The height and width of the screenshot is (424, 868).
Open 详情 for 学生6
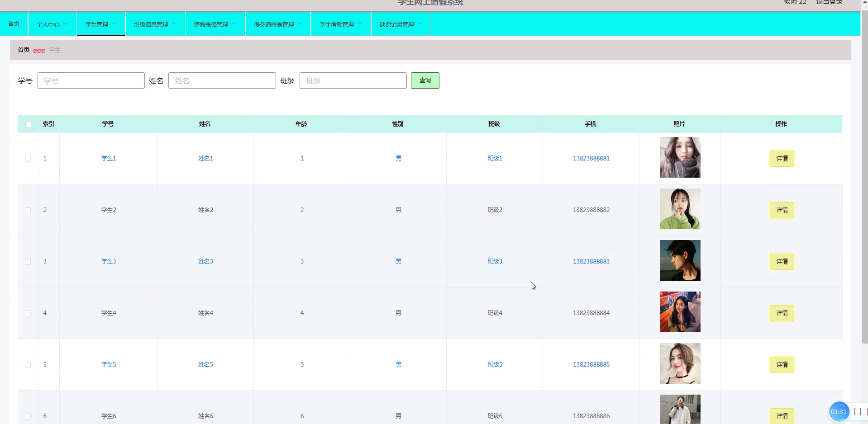click(x=782, y=416)
